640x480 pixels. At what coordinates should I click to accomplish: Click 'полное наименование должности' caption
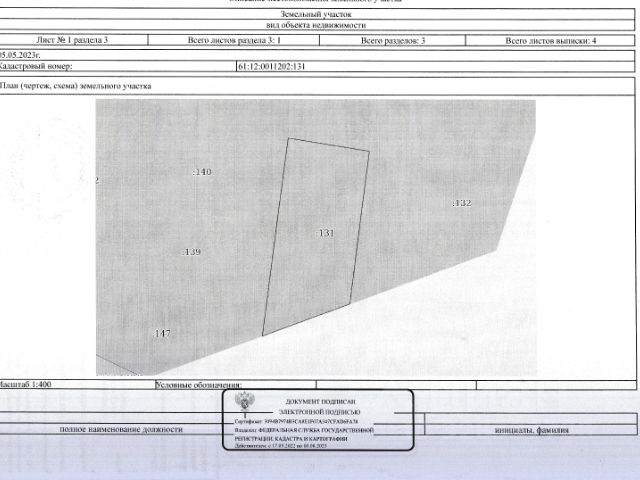click(121, 429)
